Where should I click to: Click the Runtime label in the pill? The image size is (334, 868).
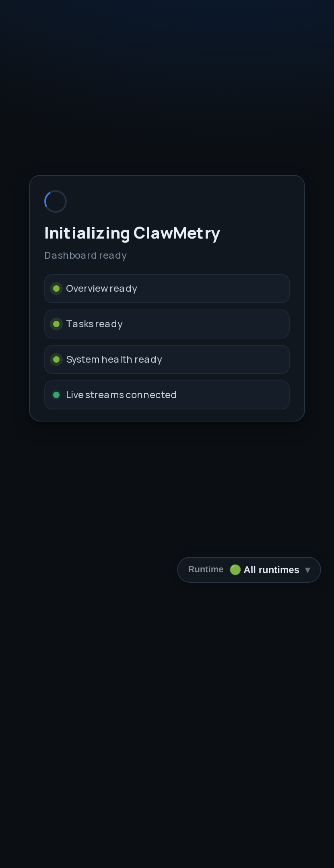[x=206, y=569]
